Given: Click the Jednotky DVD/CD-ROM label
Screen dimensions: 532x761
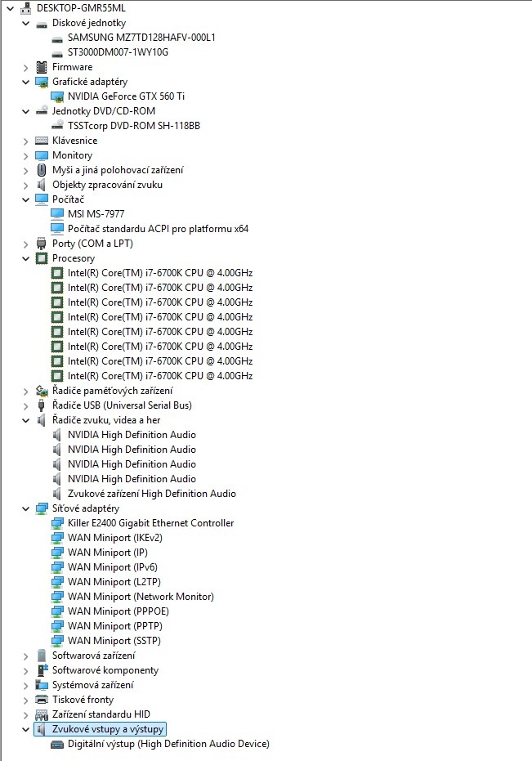Looking at the screenshot, I should point(104,111).
